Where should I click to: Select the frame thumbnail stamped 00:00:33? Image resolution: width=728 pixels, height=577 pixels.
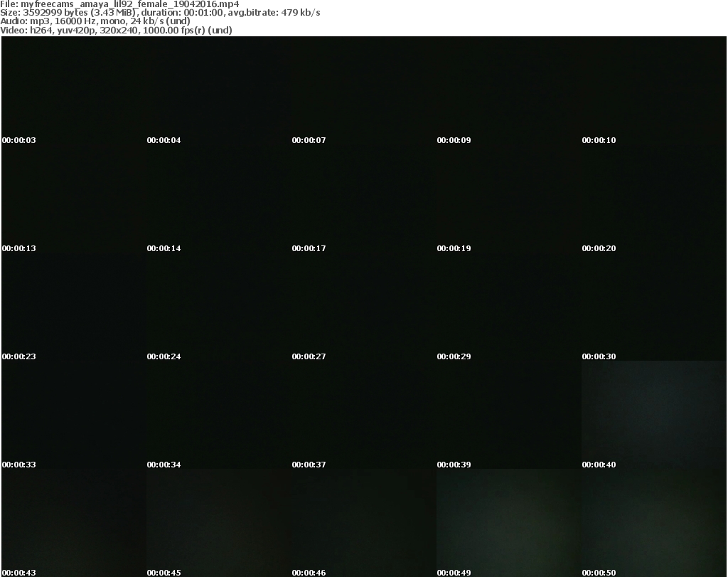(x=74, y=415)
